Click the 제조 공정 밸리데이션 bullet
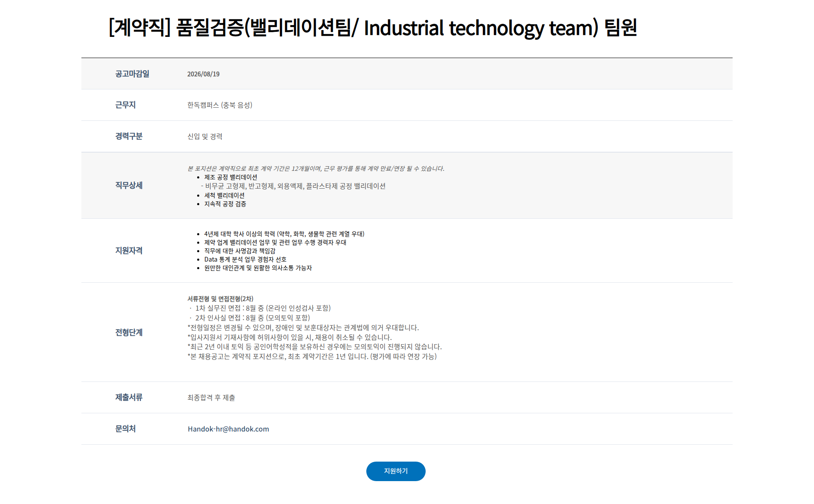This screenshot has height=504, width=814. 231,177
